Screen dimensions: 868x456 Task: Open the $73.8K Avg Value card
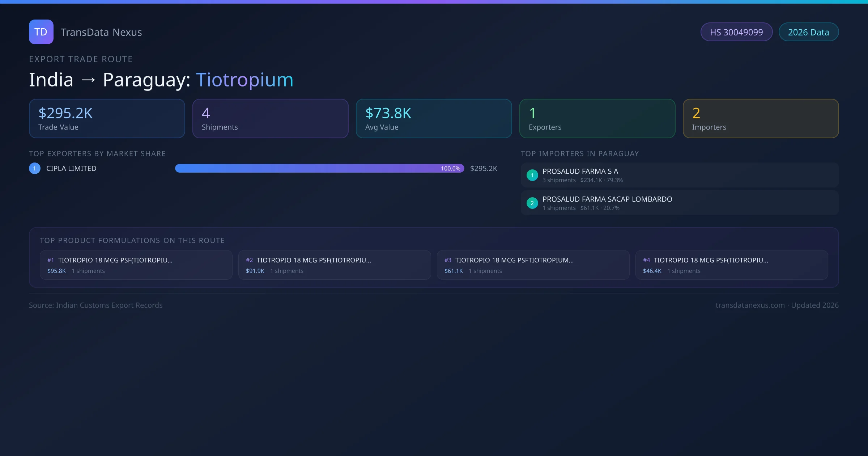click(434, 119)
